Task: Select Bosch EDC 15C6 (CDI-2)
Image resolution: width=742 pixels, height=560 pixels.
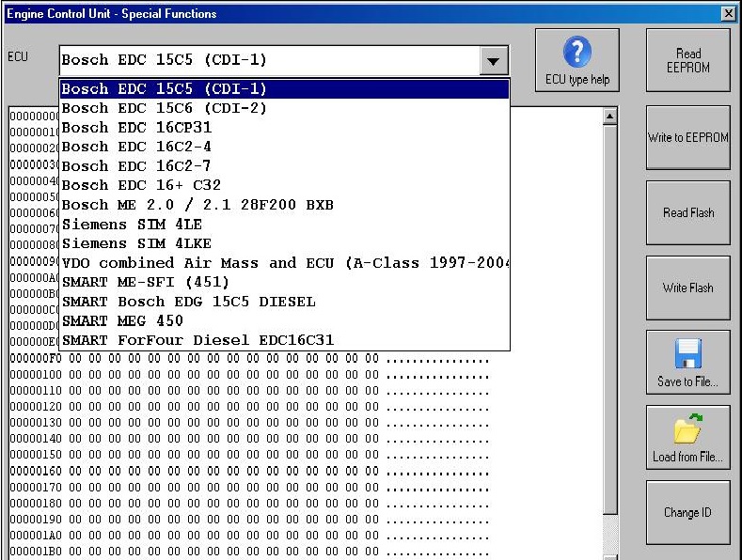Action: click(284, 108)
